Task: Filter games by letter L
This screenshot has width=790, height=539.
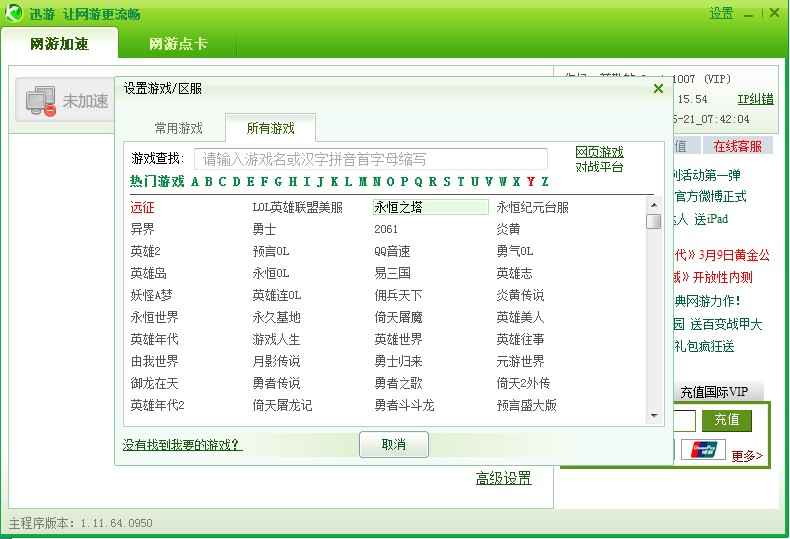Action: pos(348,182)
